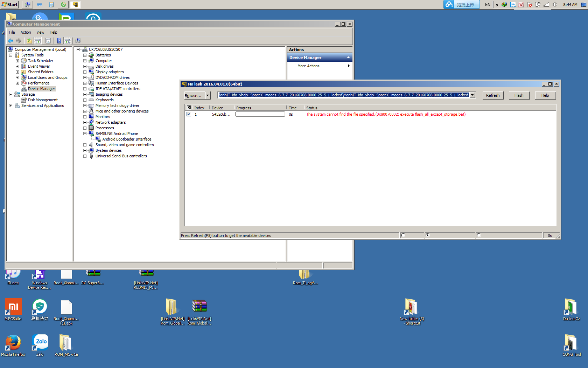Open the on-screen keyboard taskbar icon
Image resolution: width=588 pixels, height=368 pixels.
click(40, 5)
